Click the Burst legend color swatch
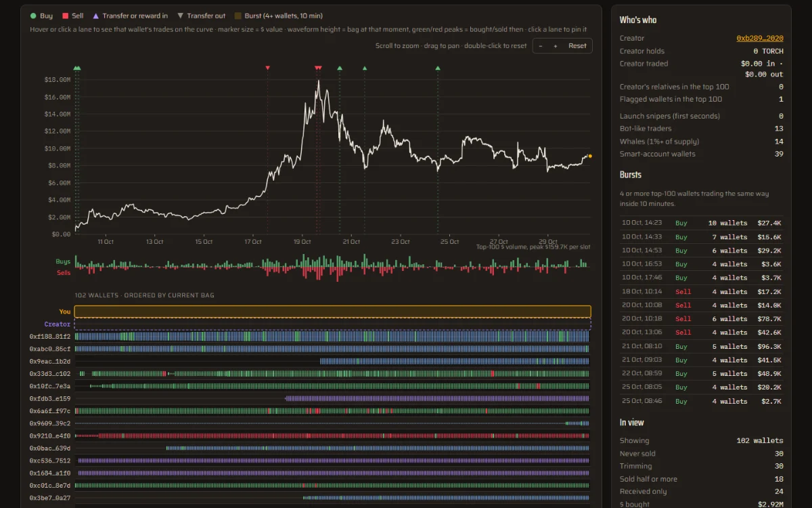The height and width of the screenshot is (508, 812). point(238,16)
